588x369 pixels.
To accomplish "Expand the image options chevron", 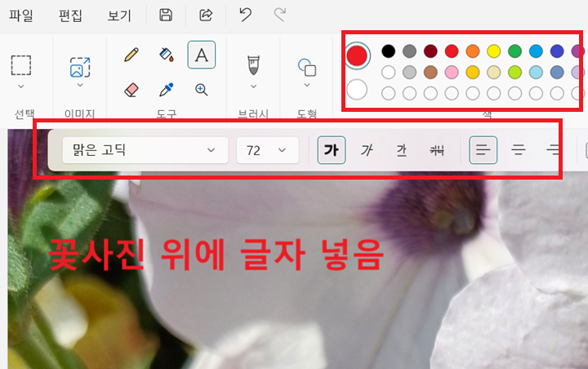I will 80,85.
